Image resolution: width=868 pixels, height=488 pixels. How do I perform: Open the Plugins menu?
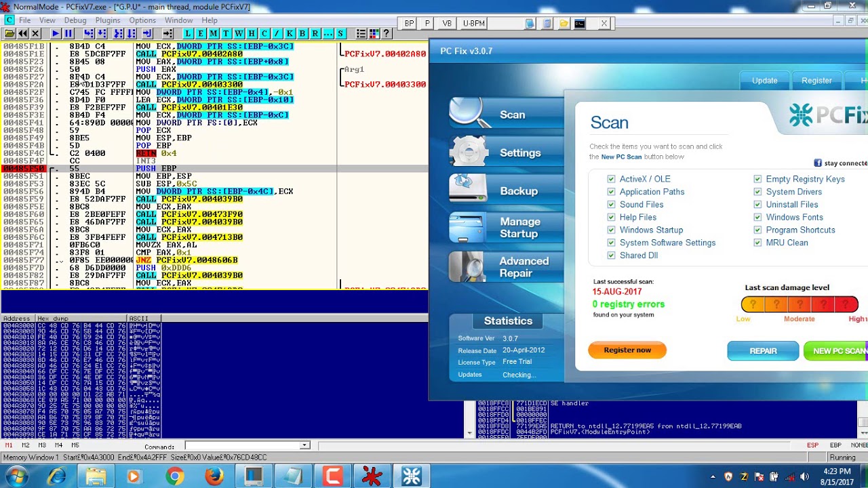(x=108, y=20)
